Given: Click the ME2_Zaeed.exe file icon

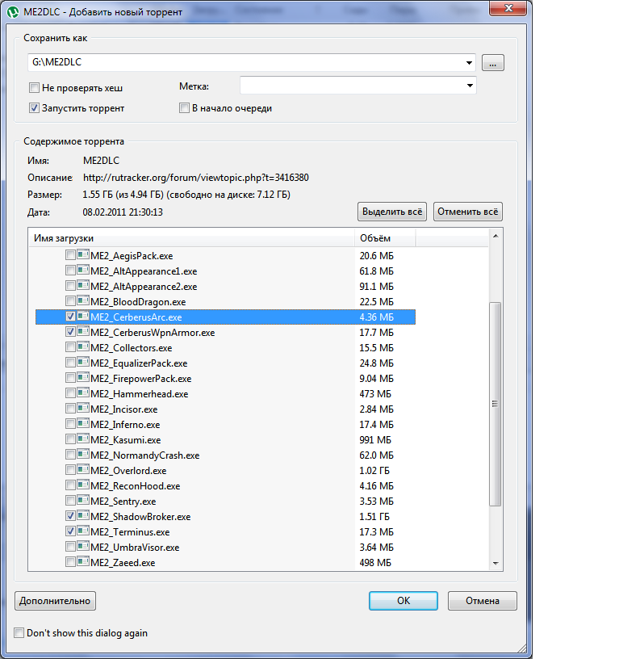Looking at the screenshot, I should 83,562.
